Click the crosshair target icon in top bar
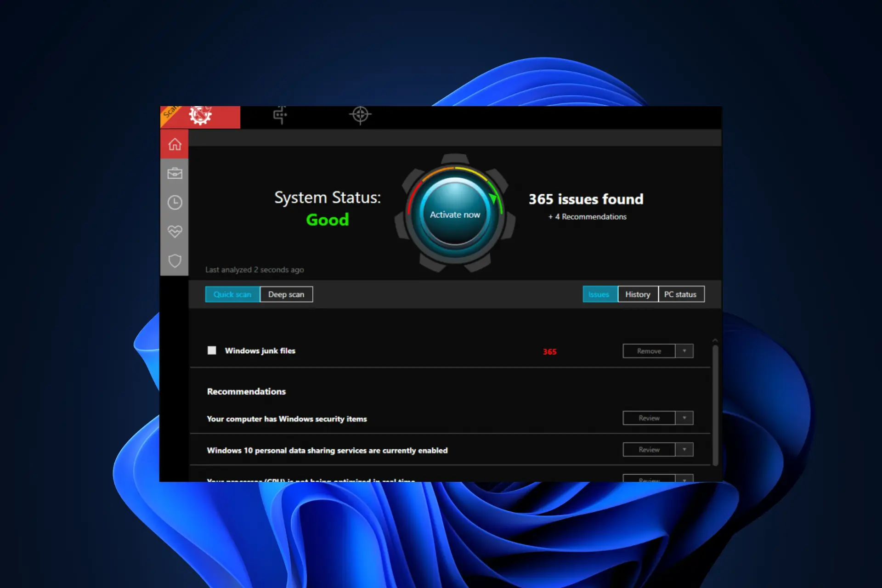 point(360,115)
